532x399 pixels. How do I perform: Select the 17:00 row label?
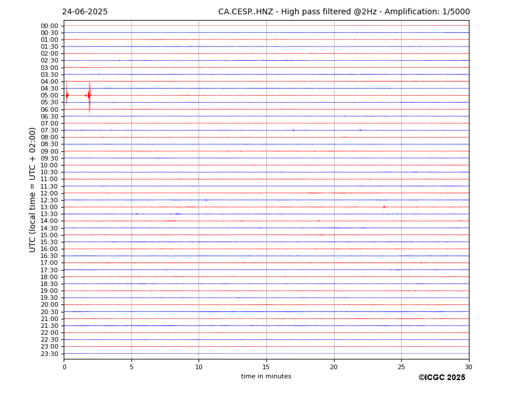pos(49,263)
